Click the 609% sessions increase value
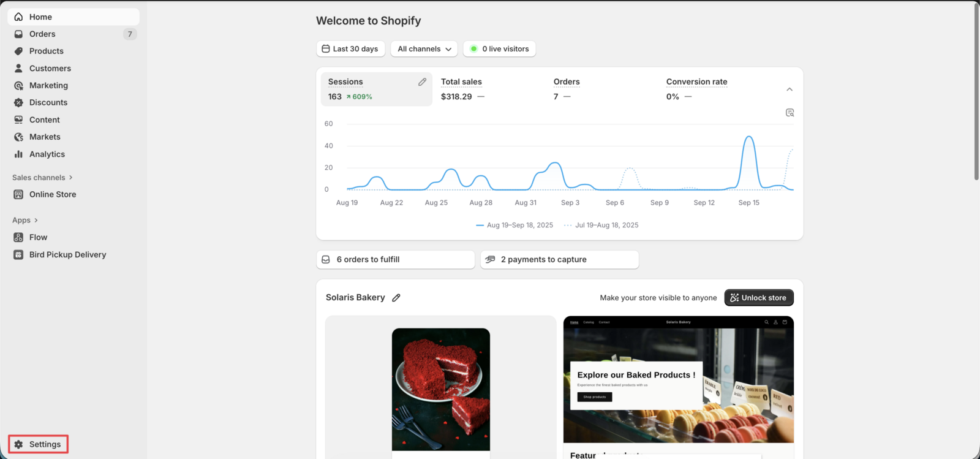Image resolution: width=980 pixels, height=459 pixels. click(x=360, y=97)
